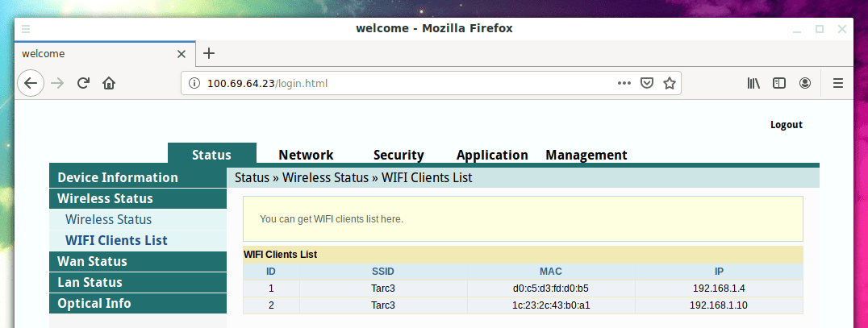The image size is (868, 328).
Task: Open the Firefox hamburger menu
Action: (x=838, y=83)
